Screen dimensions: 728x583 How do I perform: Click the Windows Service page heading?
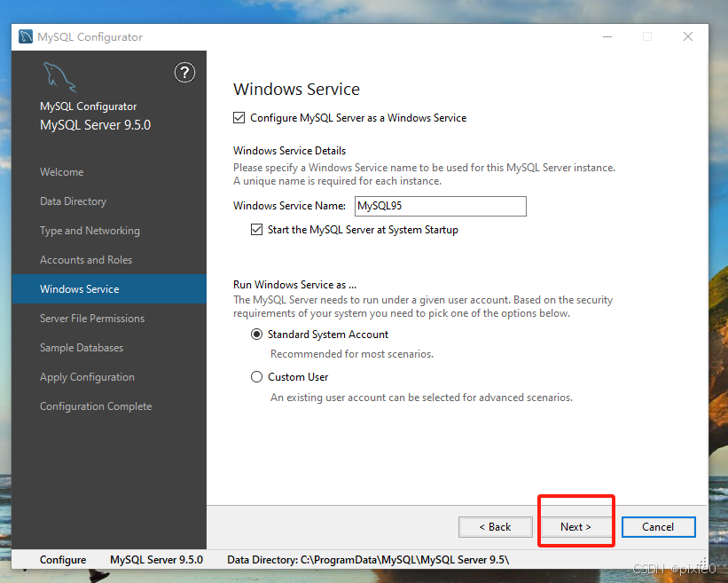[296, 90]
